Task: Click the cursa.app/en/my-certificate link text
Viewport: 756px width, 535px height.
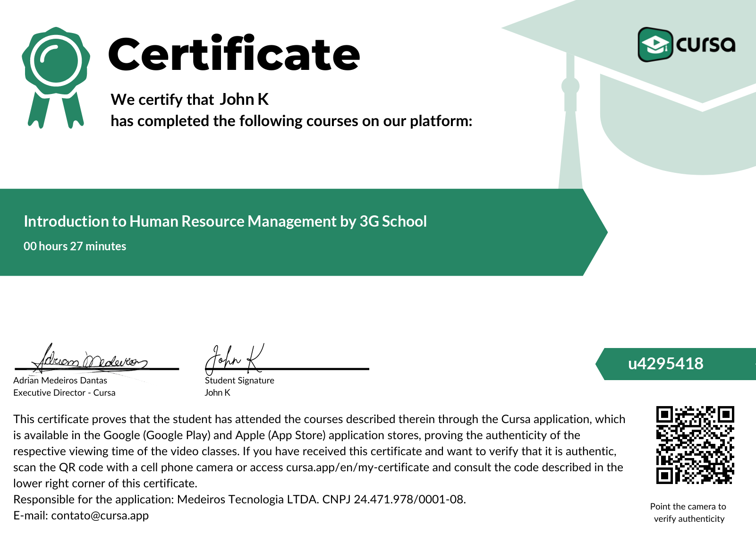Action: tap(357, 467)
